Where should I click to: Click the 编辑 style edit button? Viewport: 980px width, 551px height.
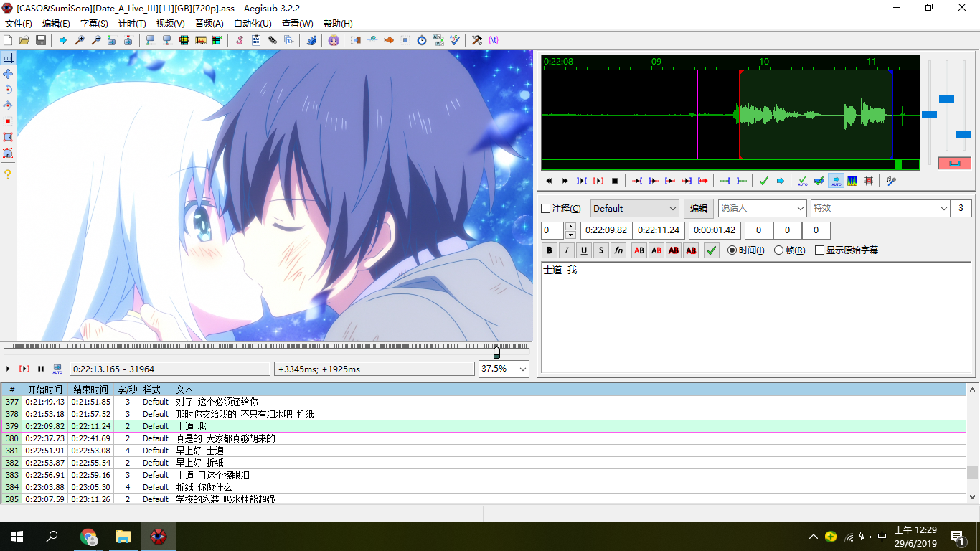[x=699, y=209]
